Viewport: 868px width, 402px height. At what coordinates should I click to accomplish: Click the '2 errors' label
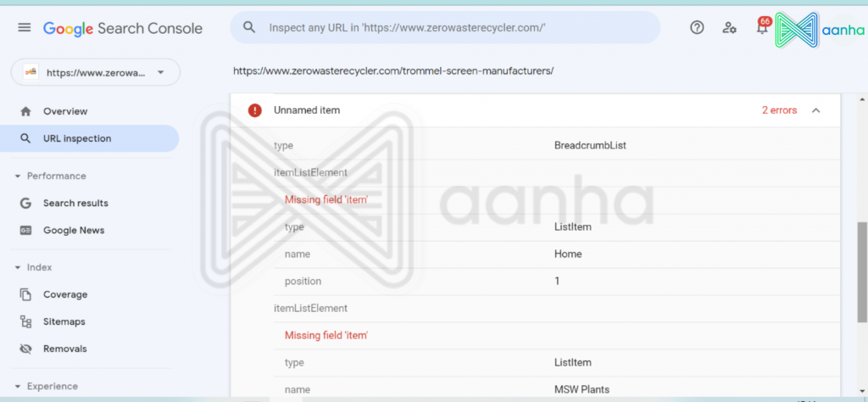[x=780, y=110]
